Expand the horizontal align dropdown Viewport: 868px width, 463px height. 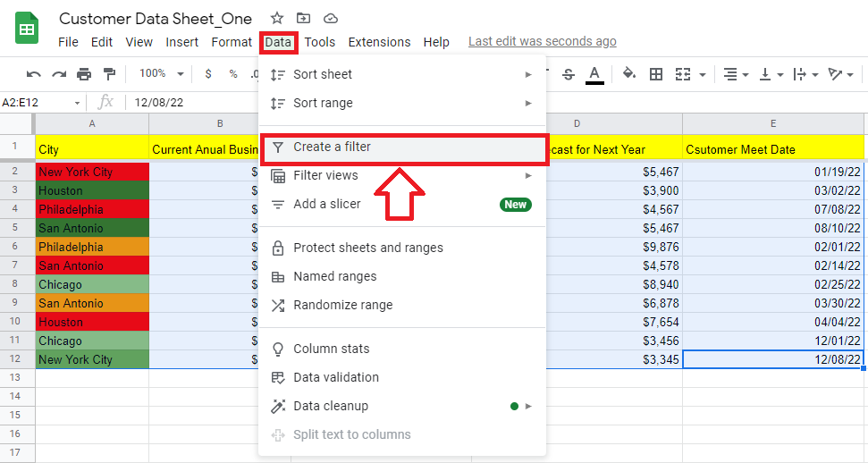736,74
